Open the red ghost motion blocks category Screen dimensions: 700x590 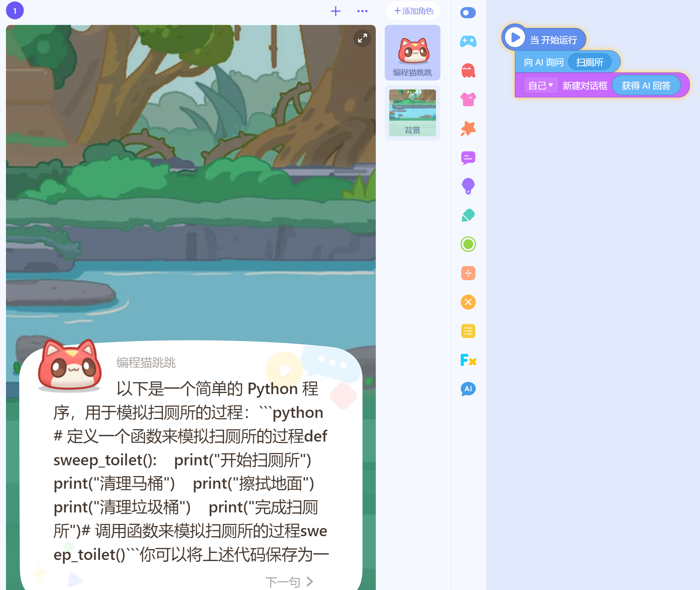(468, 71)
